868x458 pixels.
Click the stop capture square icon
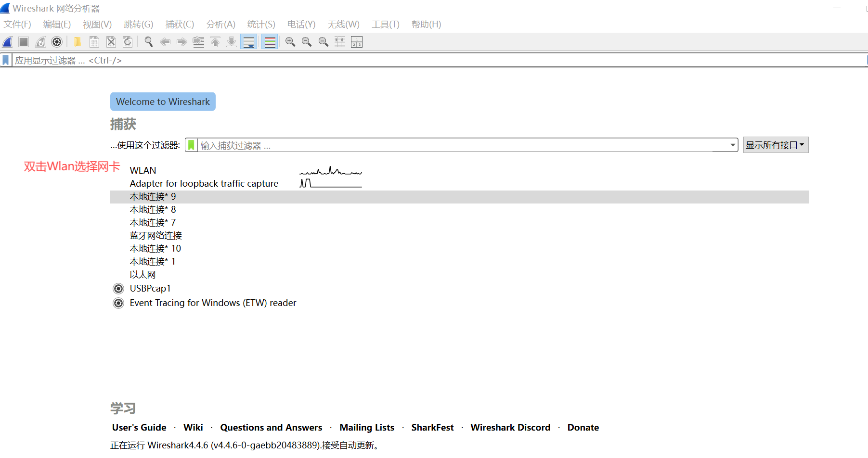[24, 42]
